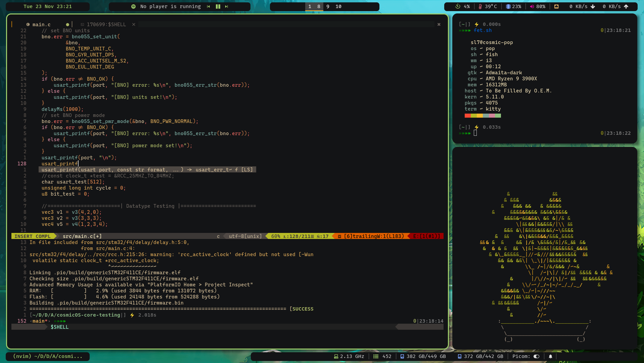Toggle play/pause in the top bar
The width and height of the screenshot is (644, 363).
coord(218,6)
